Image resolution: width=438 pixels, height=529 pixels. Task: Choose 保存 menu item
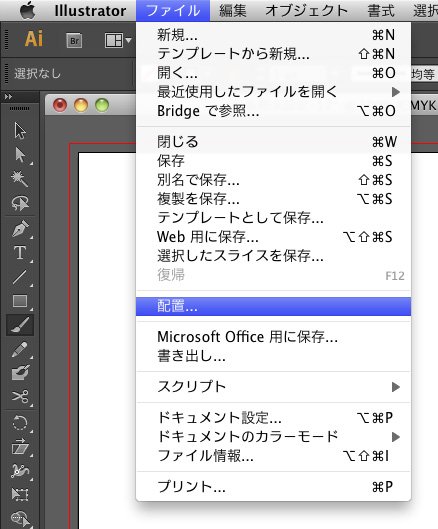(x=273, y=161)
